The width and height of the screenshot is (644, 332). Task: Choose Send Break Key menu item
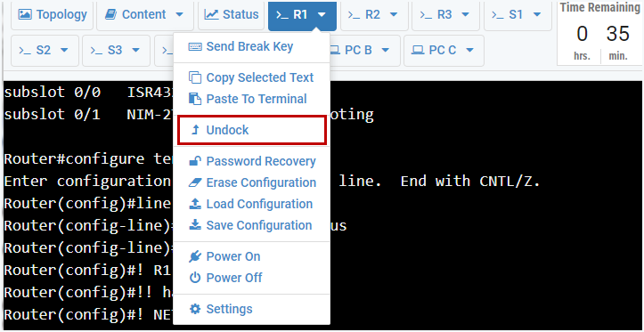(252, 47)
